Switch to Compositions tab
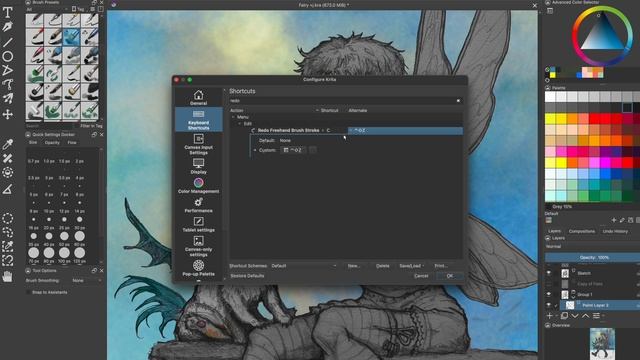Viewport: 640px width, 360px height. click(x=582, y=231)
